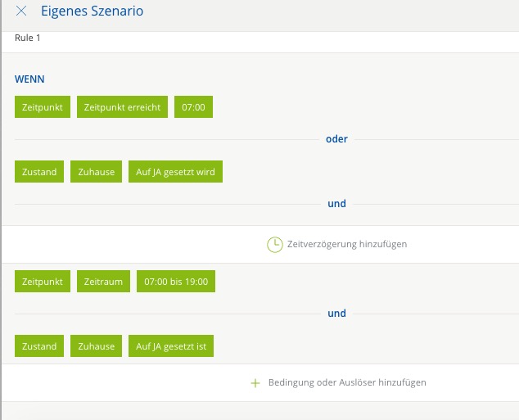This screenshot has height=420, width=519.
Task: Select Zeitpunkt chip beside 'Zeitpunkt erreicht'
Action: (x=43, y=107)
